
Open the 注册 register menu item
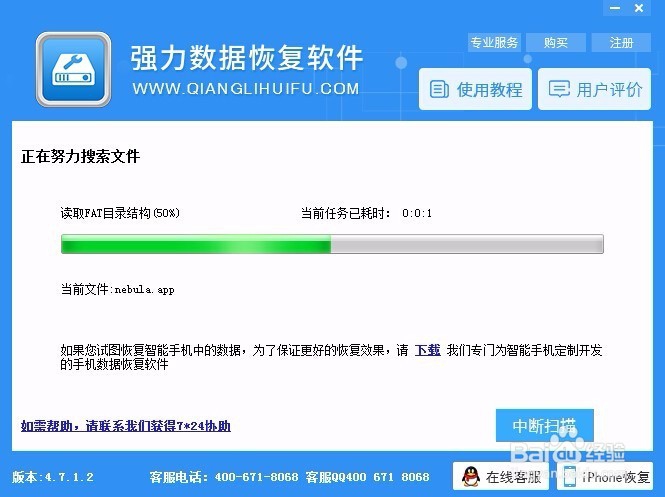click(621, 42)
